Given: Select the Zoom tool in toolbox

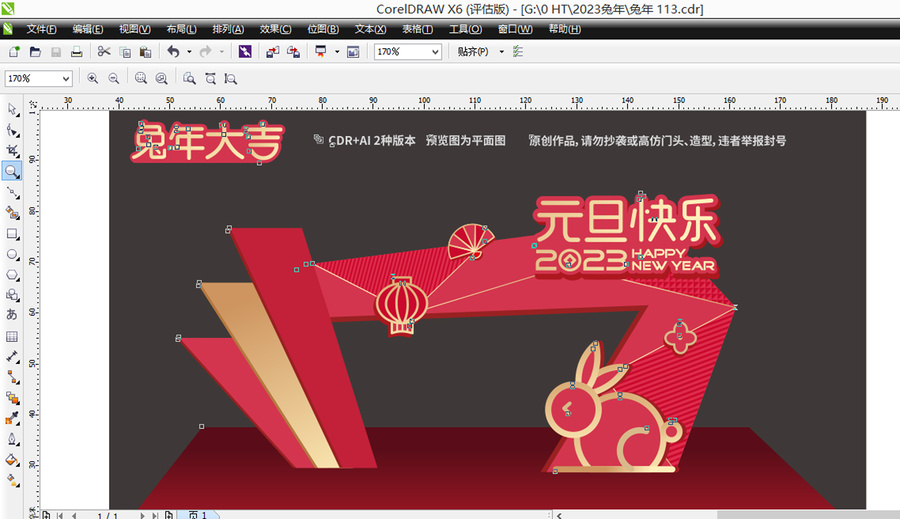Looking at the screenshot, I should point(12,171).
